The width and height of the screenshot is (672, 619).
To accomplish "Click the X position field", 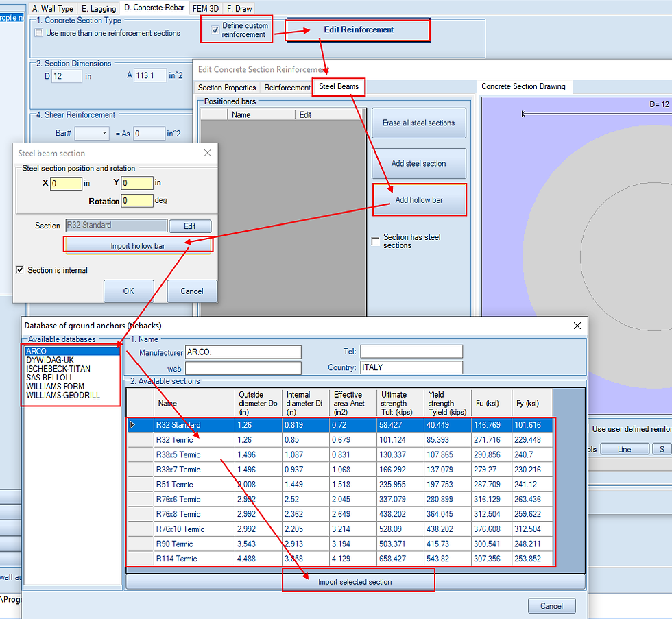I will [x=66, y=183].
